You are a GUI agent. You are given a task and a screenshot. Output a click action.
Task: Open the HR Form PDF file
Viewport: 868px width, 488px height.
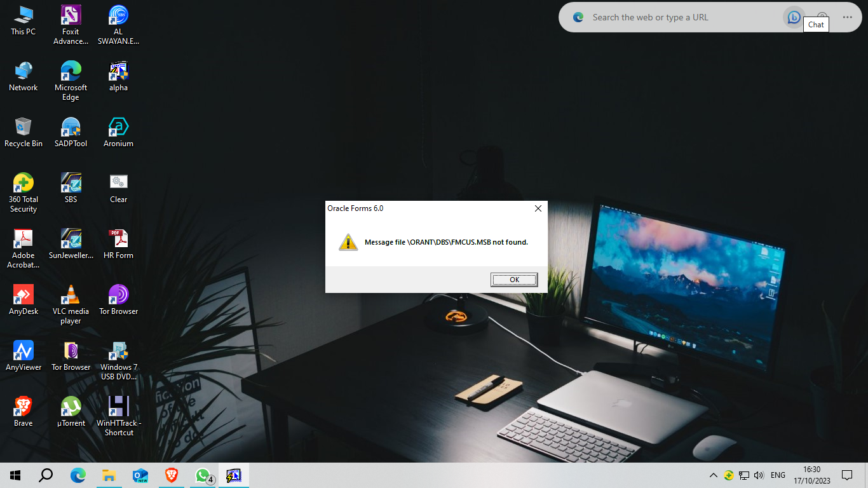(118, 239)
